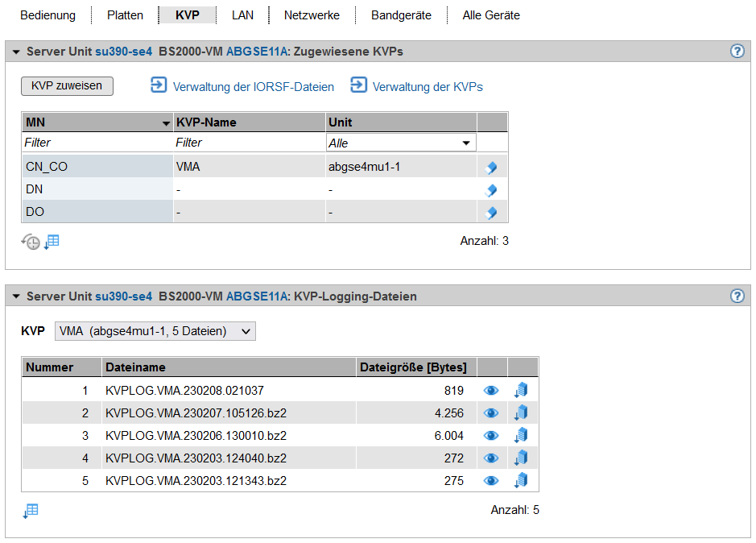The width and height of the screenshot is (756, 543).
Task: Click the reset-with-clock icon below the KVP table
Action: pyautogui.click(x=31, y=242)
